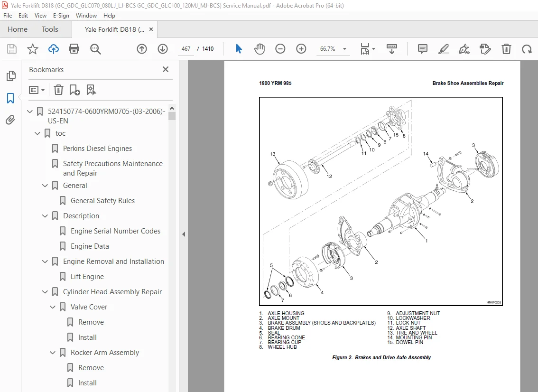Find current bookmark icon
Viewport: 538px width, 392px height.
91,90
